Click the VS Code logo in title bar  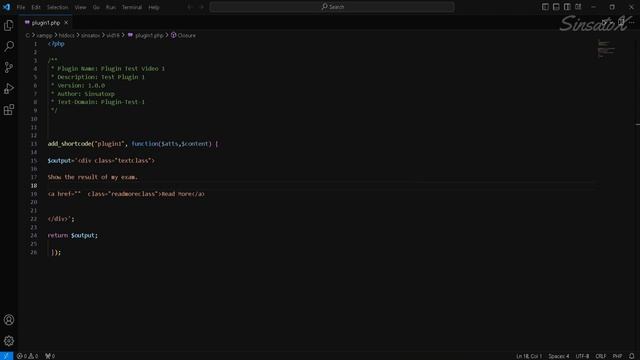(x=6, y=7)
